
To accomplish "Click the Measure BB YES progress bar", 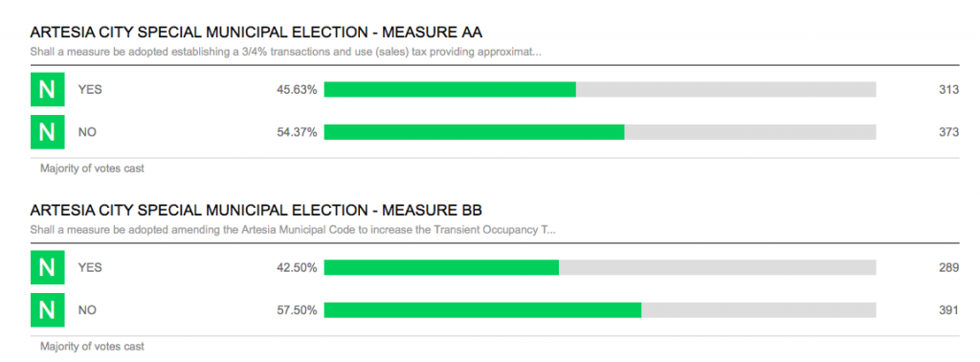I will pyautogui.click(x=600, y=267).
